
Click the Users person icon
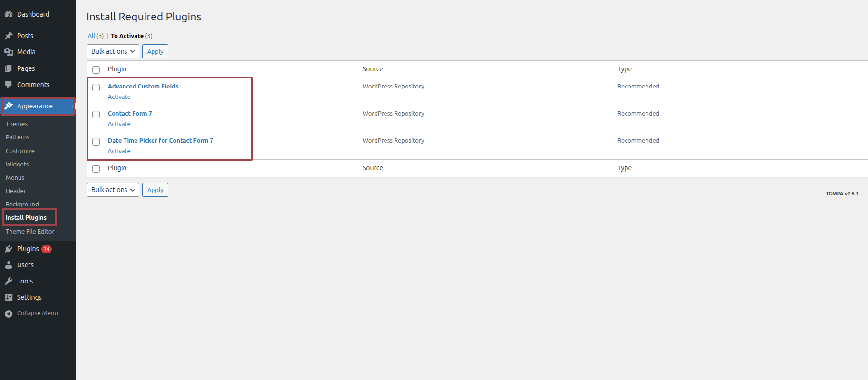(x=9, y=265)
